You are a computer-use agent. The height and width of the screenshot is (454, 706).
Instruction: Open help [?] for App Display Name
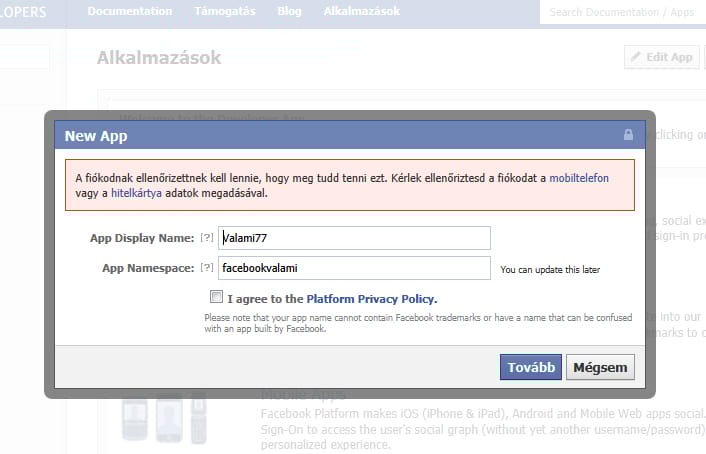(x=207, y=237)
